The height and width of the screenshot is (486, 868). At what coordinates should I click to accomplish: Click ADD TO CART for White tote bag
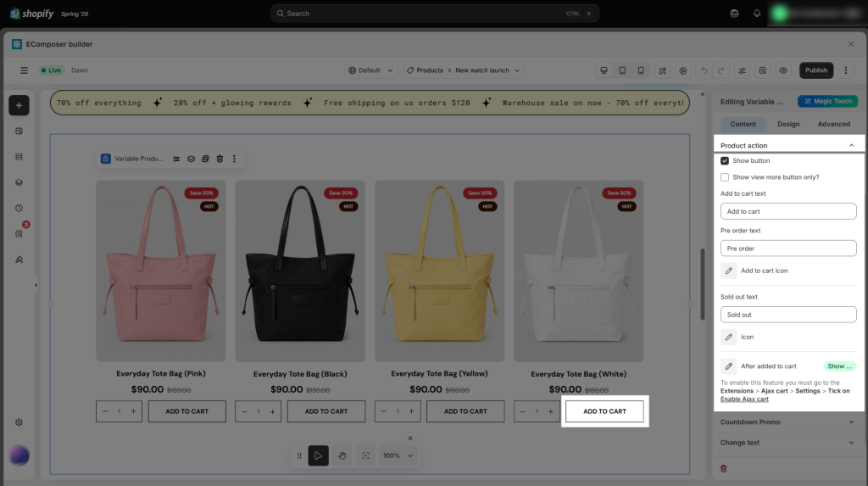click(604, 411)
